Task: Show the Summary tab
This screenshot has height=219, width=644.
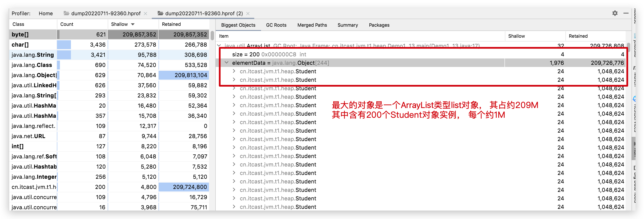Action: 347,25
